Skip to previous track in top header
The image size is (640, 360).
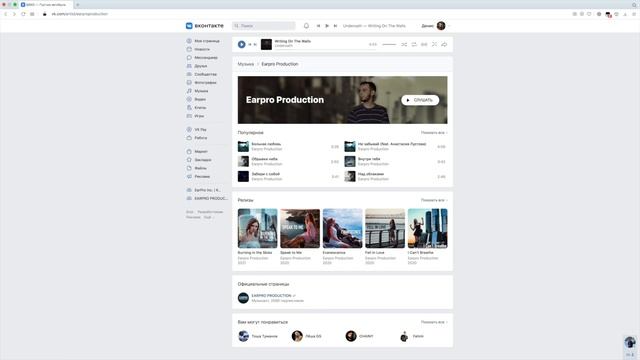318,26
